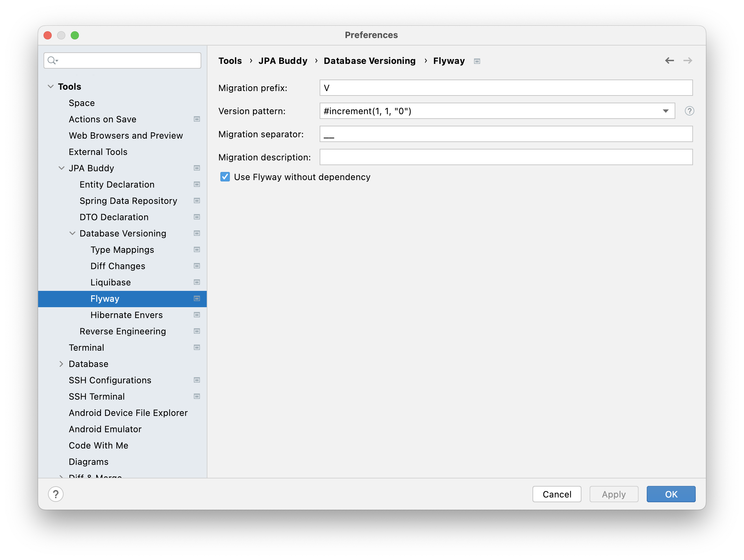Image resolution: width=744 pixels, height=560 pixels.
Task: Select Hibernate Envers settings page
Action: [x=122, y=315]
